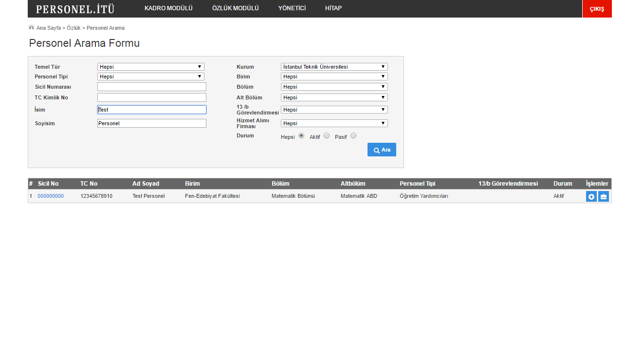Open the Birim dropdown

pyautogui.click(x=334, y=76)
